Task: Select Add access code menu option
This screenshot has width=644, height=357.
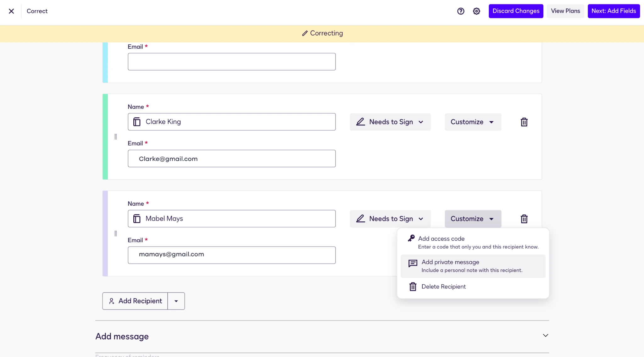Action: pos(473,243)
